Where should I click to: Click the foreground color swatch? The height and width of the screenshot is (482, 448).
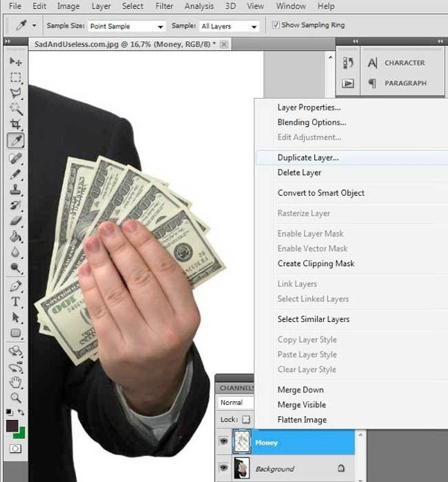point(12,426)
